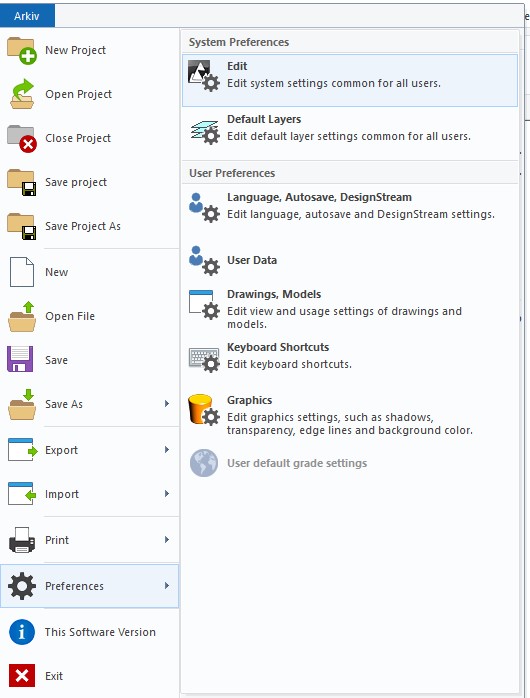This screenshot has width=530, height=698.
Task: Open Graphics settings cylinder icon
Action: (x=204, y=410)
